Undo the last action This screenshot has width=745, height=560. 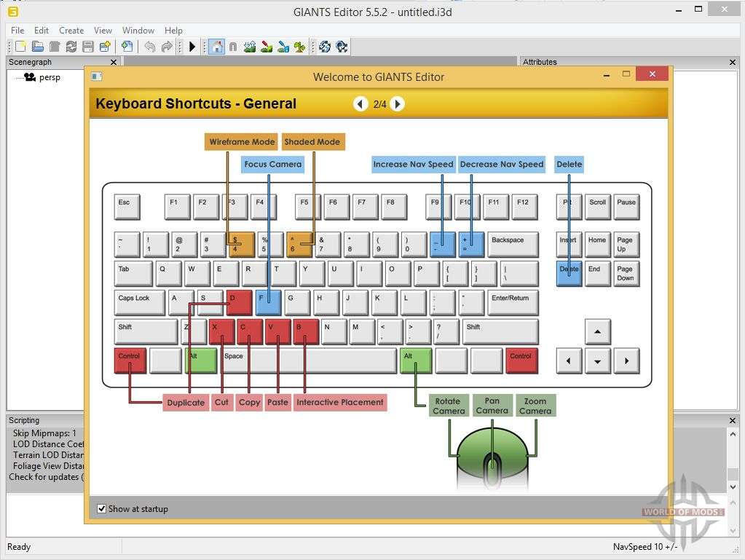click(x=150, y=47)
